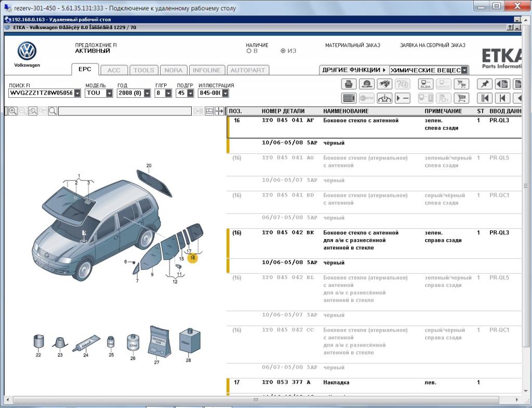532x408 pixels.
Task: Jump to first with the double-bar arrow
Action: coord(485,98)
